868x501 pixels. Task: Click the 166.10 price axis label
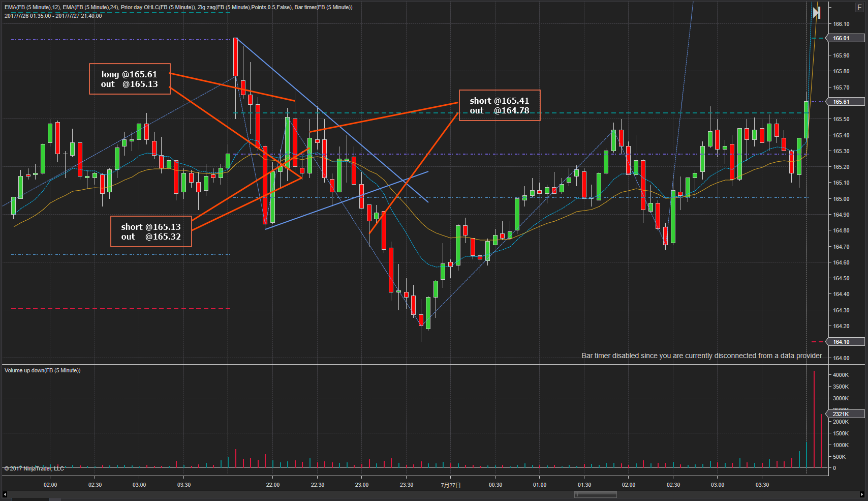tap(842, 24)
